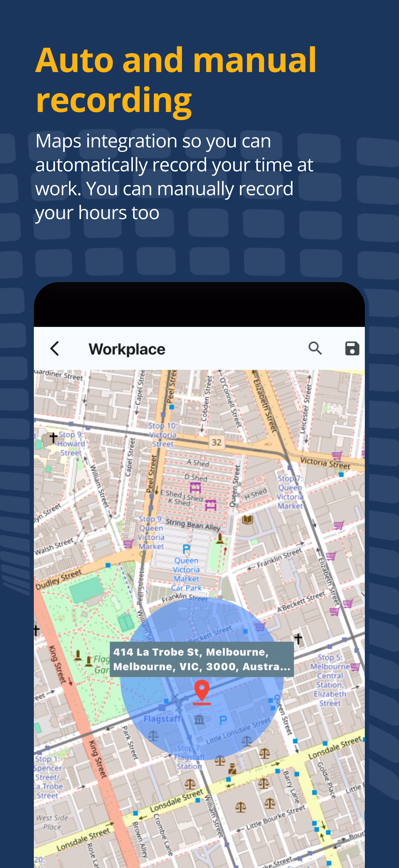The width and height of the screenshot is (399, 868).
Task: Tap the Queen Victoria Market Car Park label
Action: coord(186,574)
